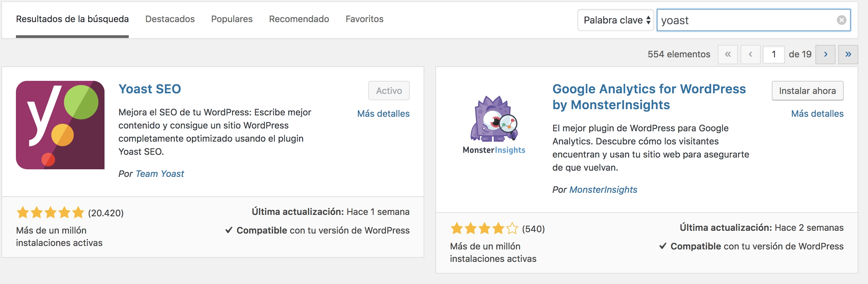Open the MonsterInsights plugin logo thumbnail
Viewport: 868px width, 284px height.
pos(494,125)
